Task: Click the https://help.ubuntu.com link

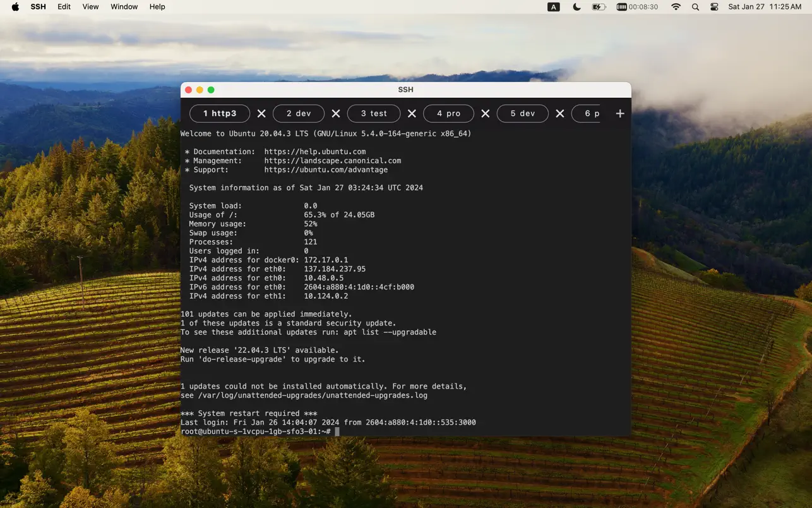Action: click(x=314, y=151)
